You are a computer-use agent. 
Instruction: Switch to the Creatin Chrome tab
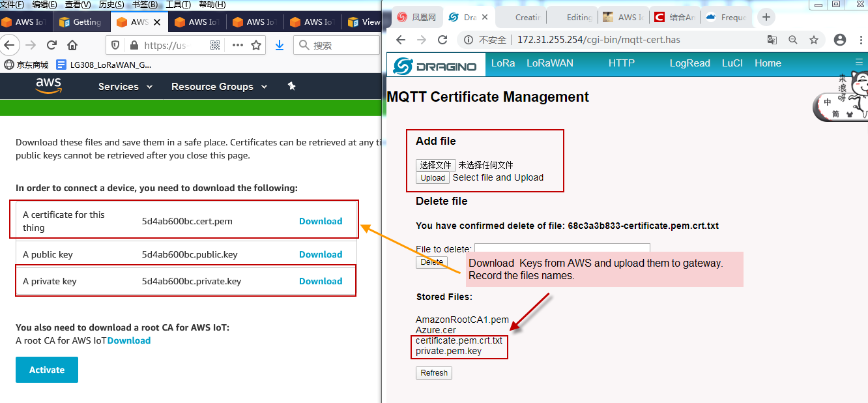(x=521, y=17)
